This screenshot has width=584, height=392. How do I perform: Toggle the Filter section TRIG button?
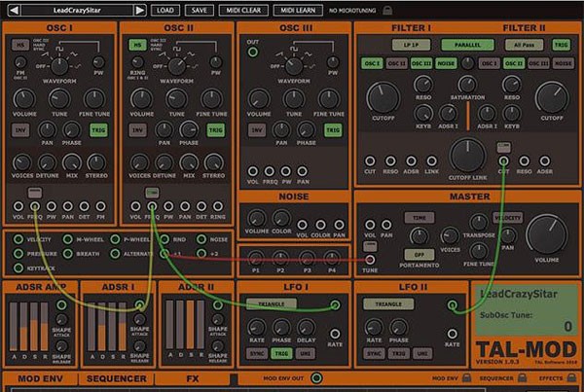click(x=561, y=45)
